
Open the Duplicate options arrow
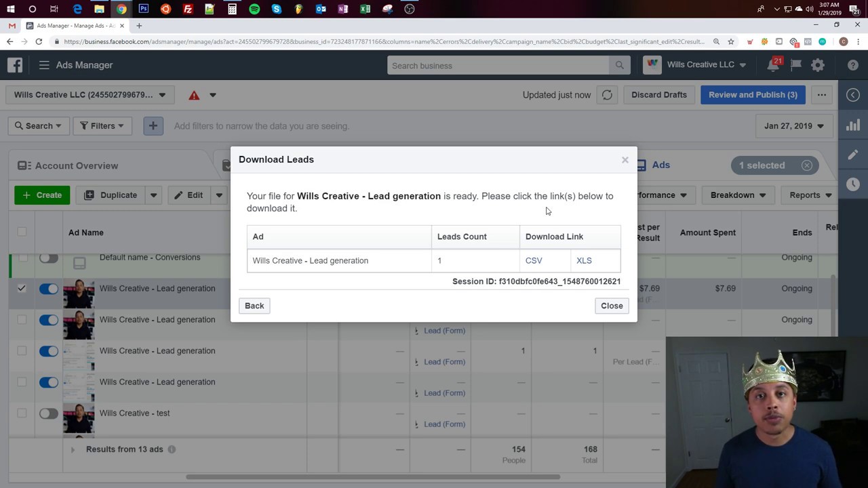[153, 195]
